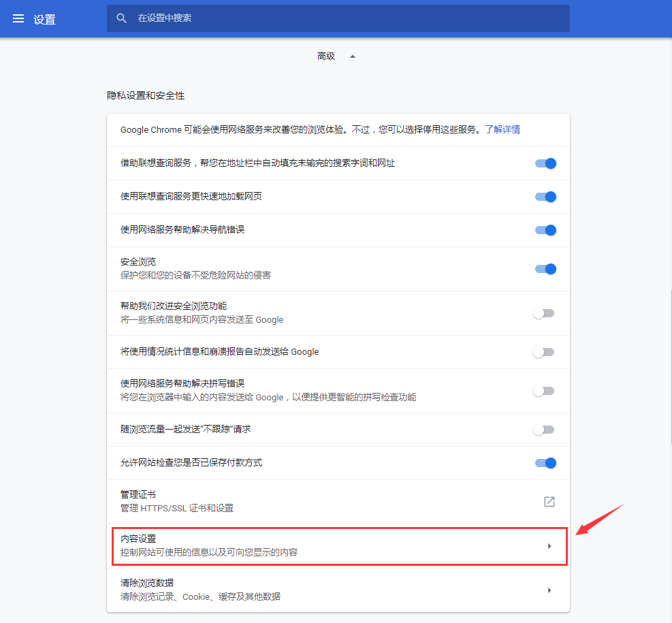
Task: Open 清除浏览数据 via its arrow
Action: pyautogui.click(x=549, y=590)
